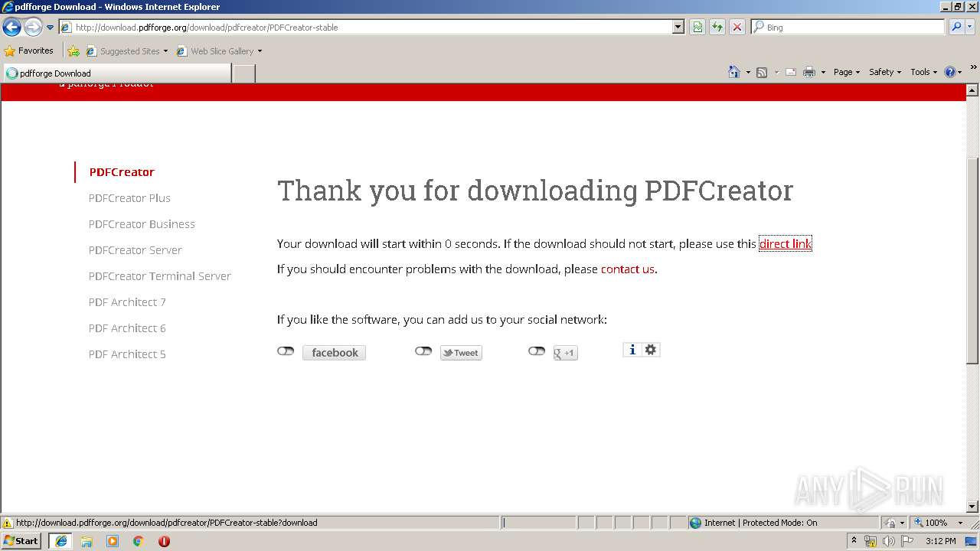This screenshot has width=980, height=551.
Task: Click the scrollbar up arrow
Action: [x=972, y=90]
